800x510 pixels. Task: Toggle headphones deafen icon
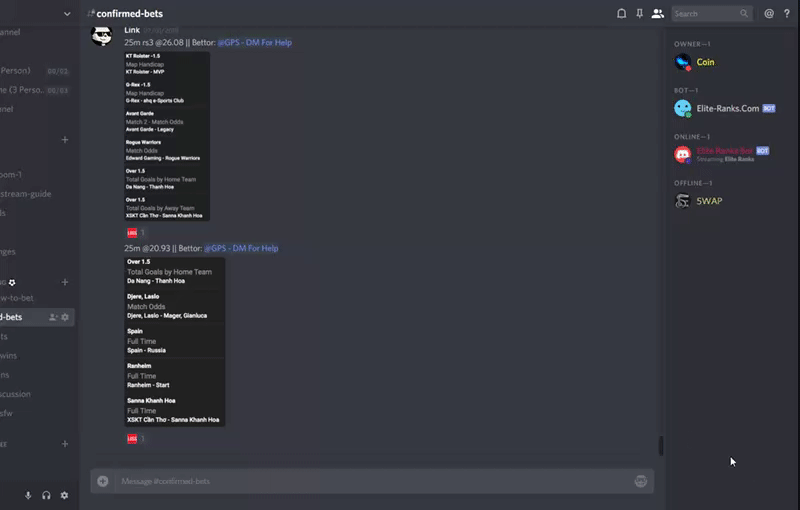tap(46, 495)
